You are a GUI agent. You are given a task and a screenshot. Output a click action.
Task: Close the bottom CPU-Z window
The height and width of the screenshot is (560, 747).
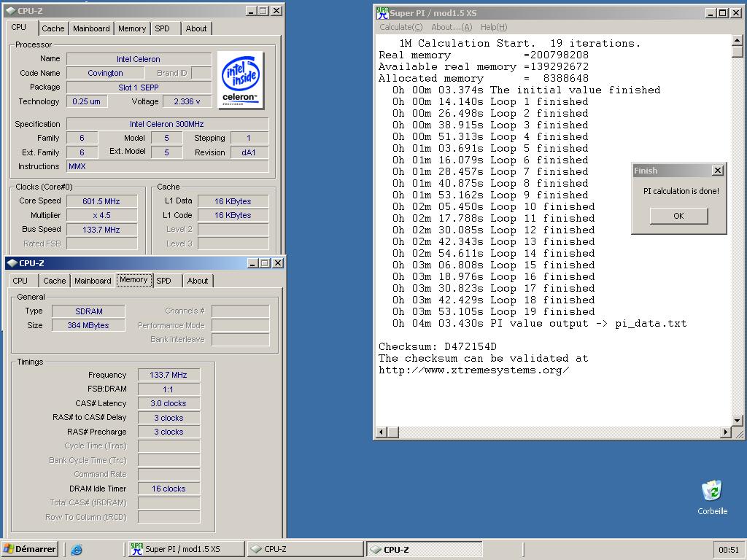278,262
